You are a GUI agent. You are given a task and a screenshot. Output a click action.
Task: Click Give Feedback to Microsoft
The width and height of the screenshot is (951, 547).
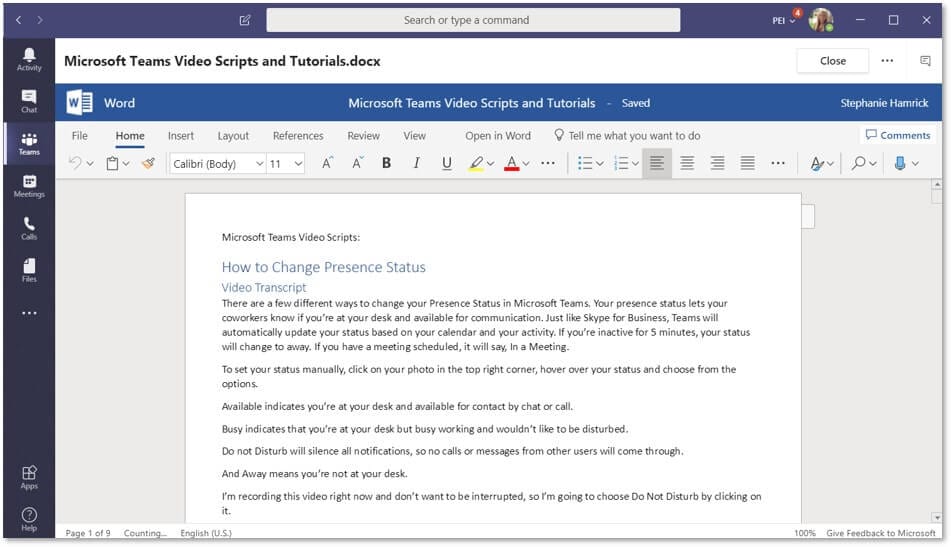tap(881, 533)
